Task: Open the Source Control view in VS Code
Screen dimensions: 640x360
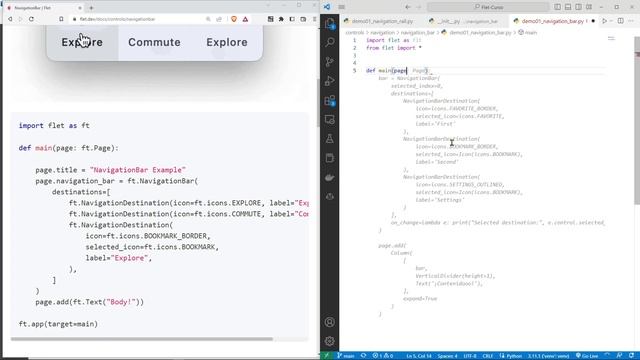Action: pos(330,62)
